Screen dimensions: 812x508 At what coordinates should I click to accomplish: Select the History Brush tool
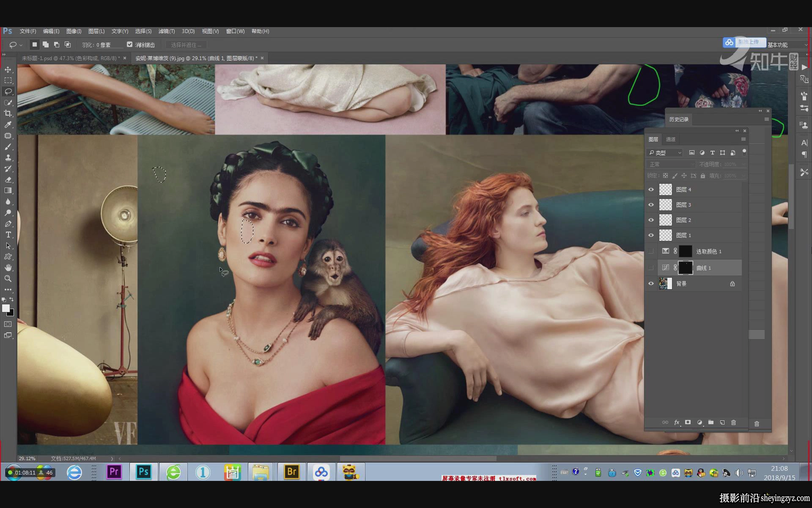[x=8, y=169]
